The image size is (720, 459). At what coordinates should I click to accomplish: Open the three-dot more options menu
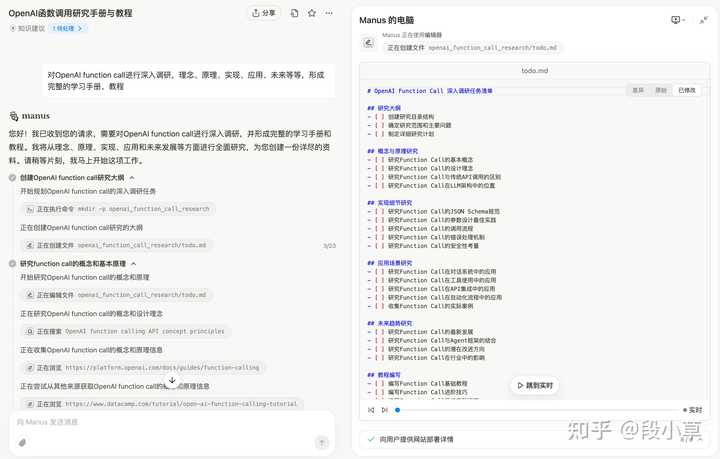click(329, 13)
